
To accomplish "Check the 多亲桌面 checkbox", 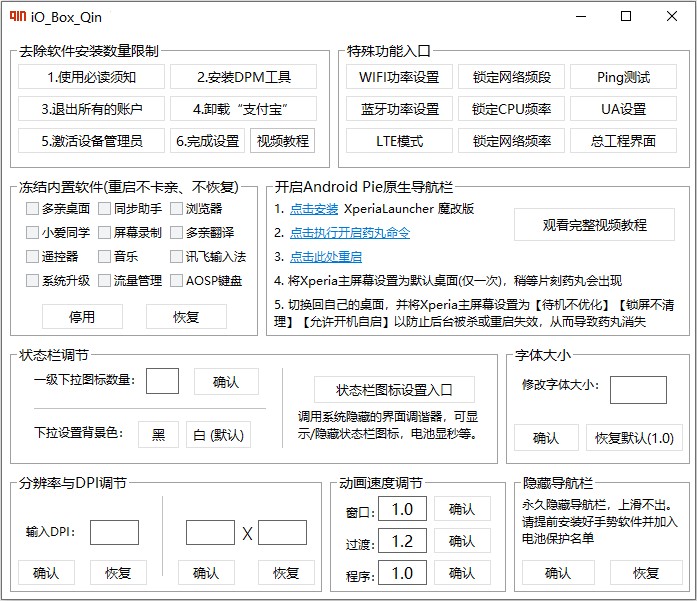I will point(33,209).
